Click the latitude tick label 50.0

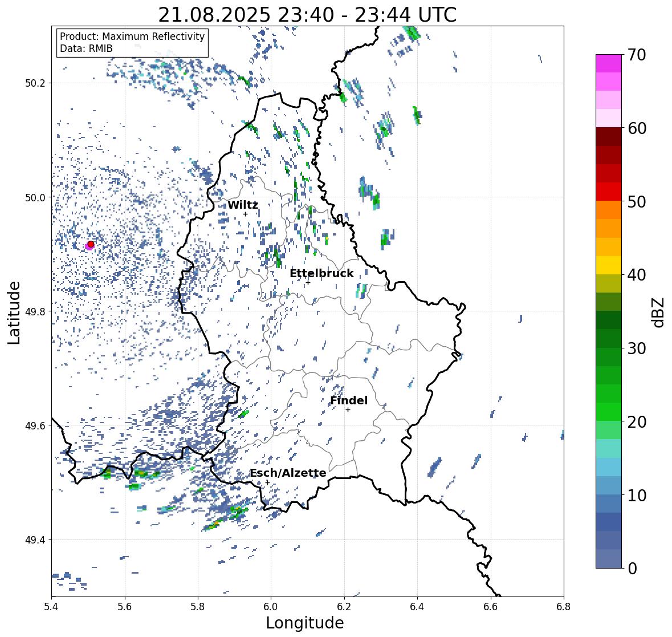35,198
